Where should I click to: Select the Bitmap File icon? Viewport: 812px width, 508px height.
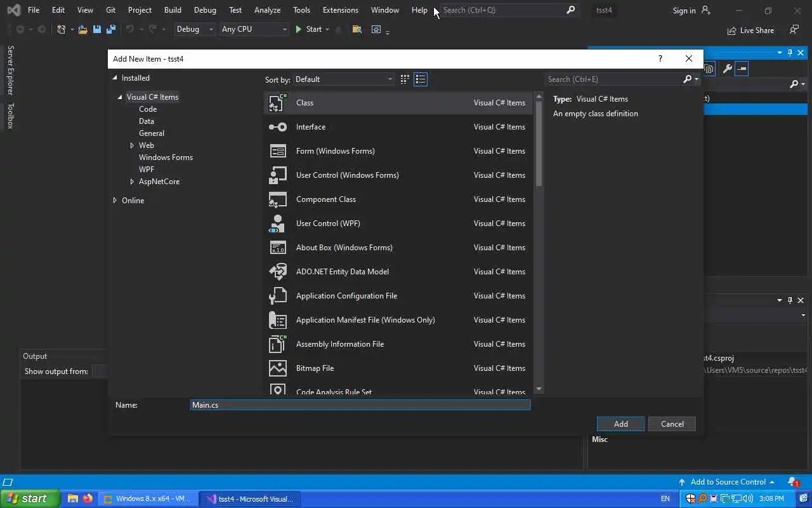(278, 368)
